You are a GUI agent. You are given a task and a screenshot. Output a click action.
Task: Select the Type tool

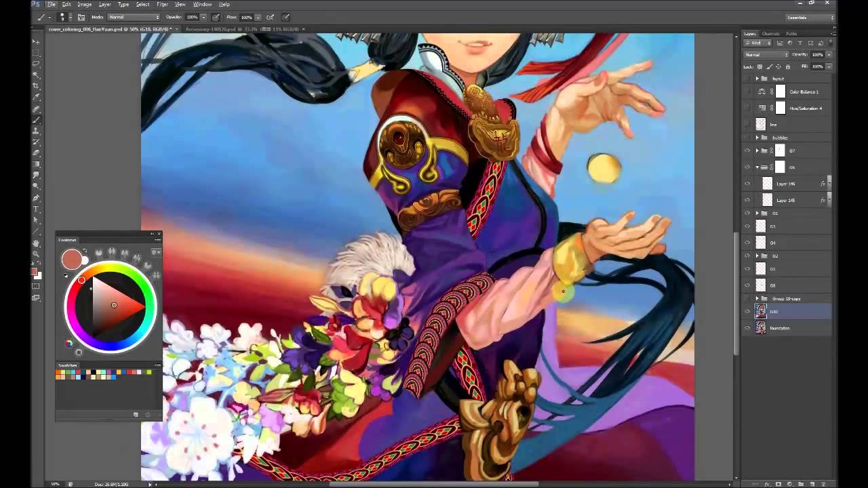[x=36, y=209]
